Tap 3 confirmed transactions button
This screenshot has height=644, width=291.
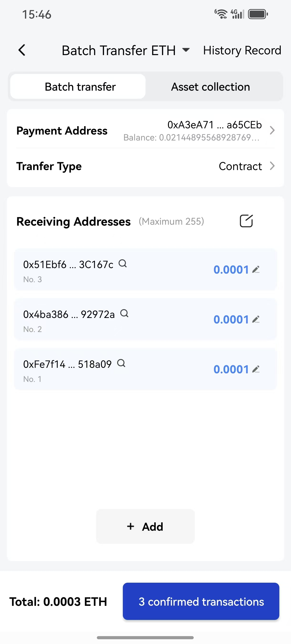(201, 602)
